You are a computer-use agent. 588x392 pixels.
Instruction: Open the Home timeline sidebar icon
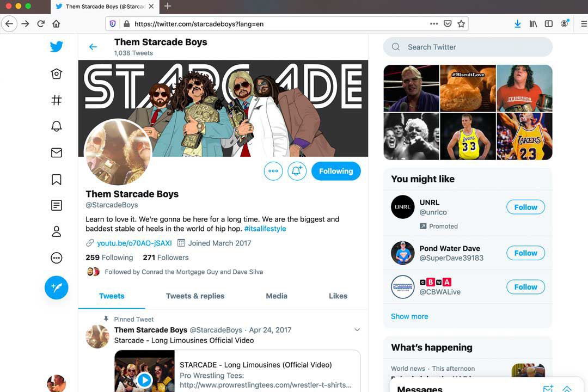[56, 74]
